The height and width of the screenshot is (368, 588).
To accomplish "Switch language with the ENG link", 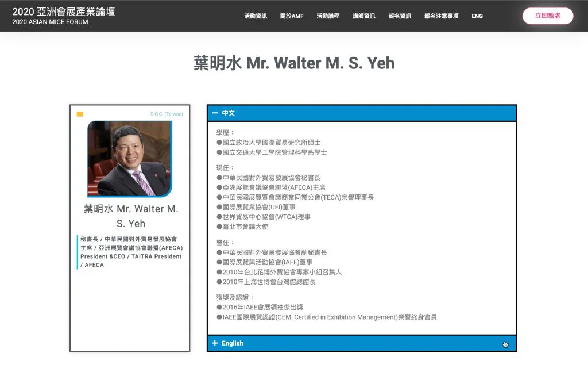I will point(477,16).
